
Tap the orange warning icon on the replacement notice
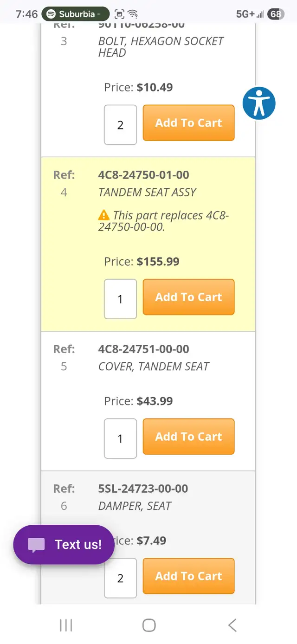(x=104, y=215)
